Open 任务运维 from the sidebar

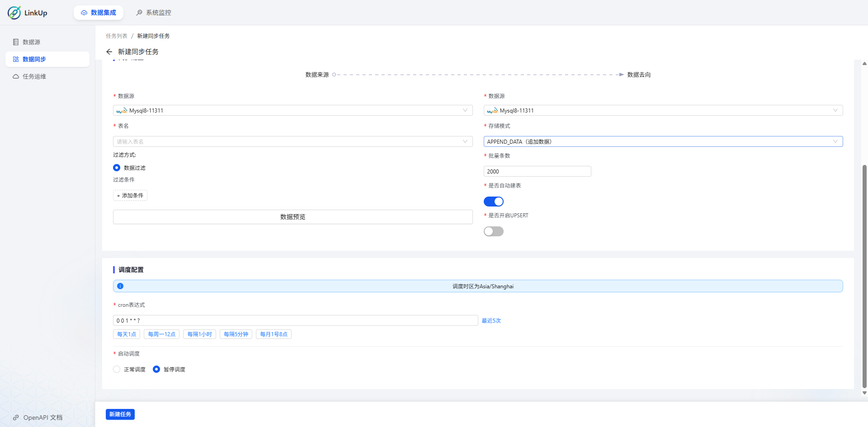click(15, 76)
